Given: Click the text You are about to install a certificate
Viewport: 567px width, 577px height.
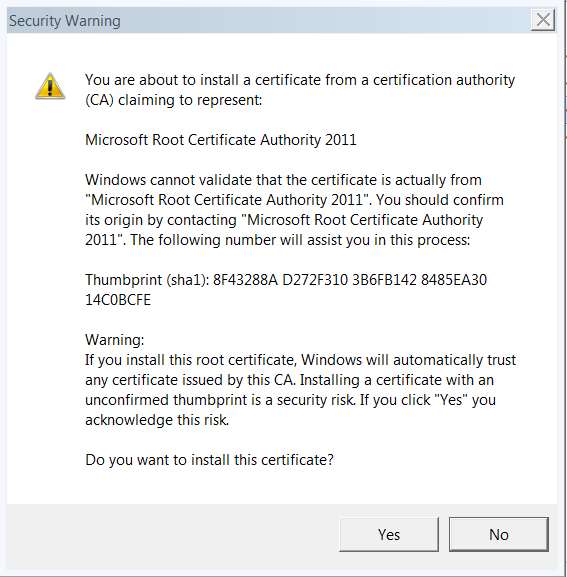Looking at the screenshot, I should coord(203,80).
